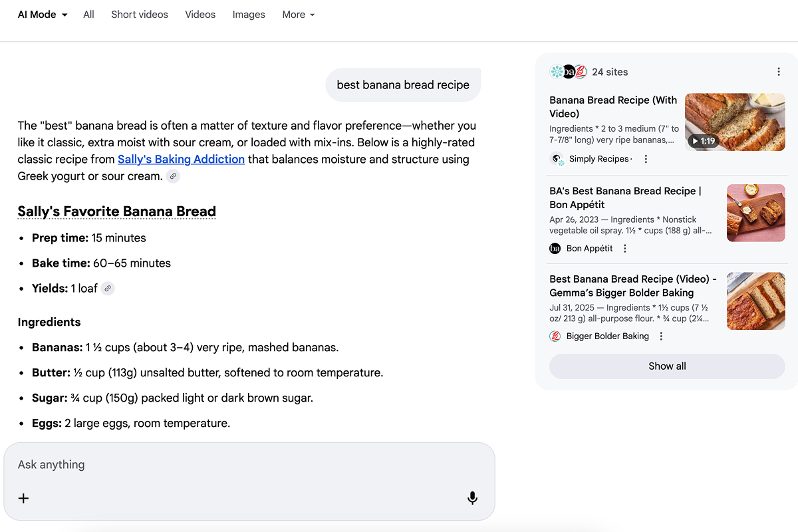The image size is (798, 532).
Task: Play the Simply Recipes 1:19 video thumbnail
Action: point(735,122)
